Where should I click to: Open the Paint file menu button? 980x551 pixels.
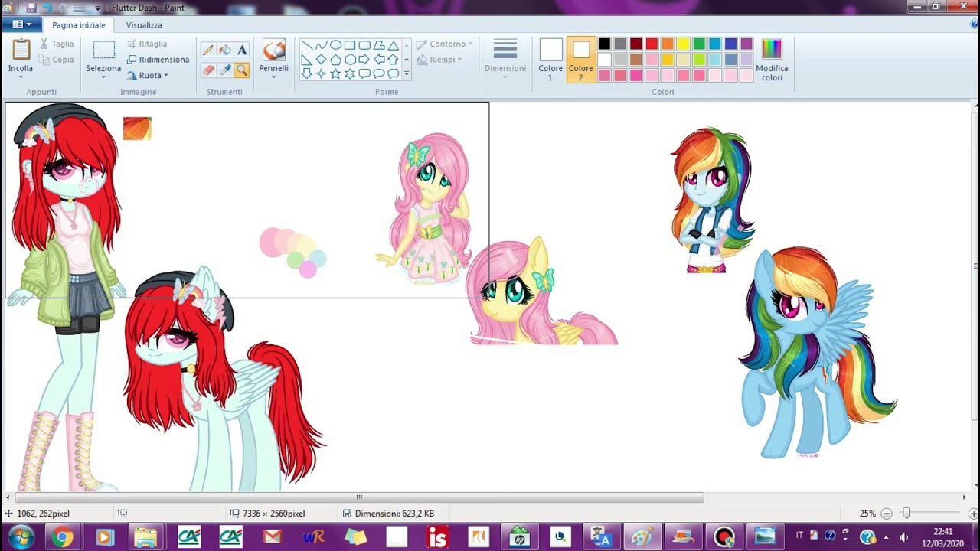click(21, 24)
